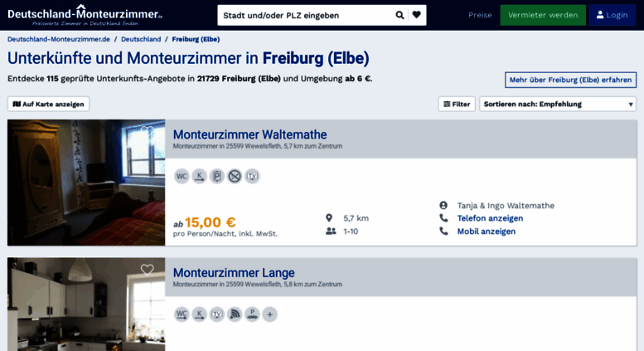Click Mehr über Freiburg (Elbe) erfahren
This screenshot has height=351, width=644.
click(570, 80)
